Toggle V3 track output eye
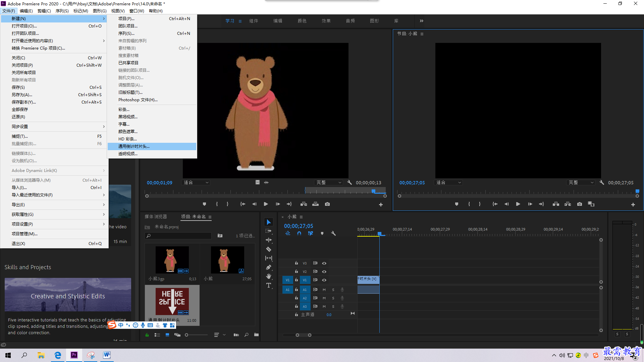 (324, 263)
